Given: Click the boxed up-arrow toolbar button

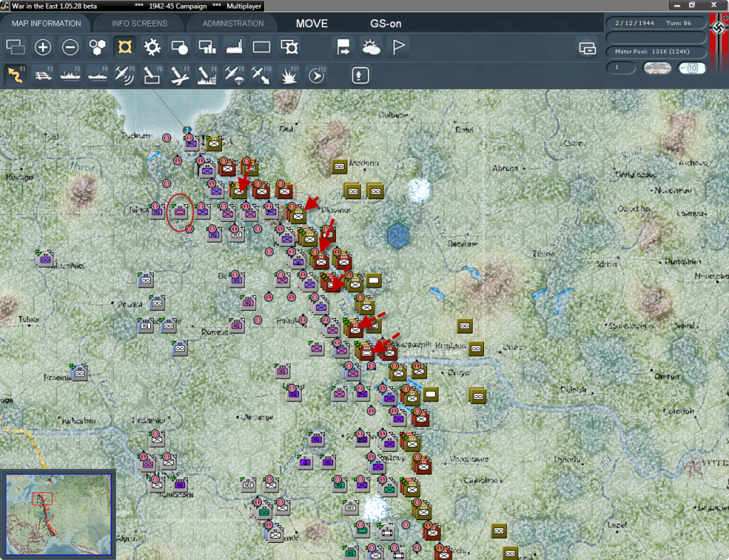Looking at the screenshot, I should tap(360, 75).
